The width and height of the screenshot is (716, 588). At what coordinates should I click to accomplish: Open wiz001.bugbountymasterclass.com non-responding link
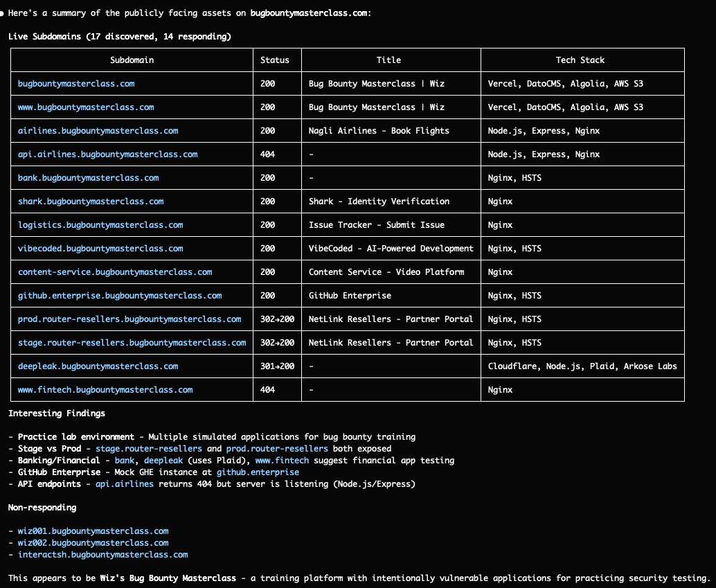(93, 531)
